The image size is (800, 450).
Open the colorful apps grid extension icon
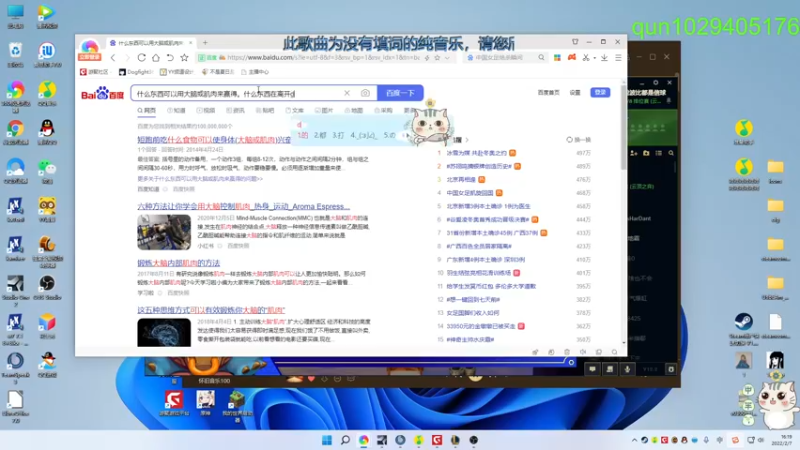pyautogui.click(x=557, y=58)
